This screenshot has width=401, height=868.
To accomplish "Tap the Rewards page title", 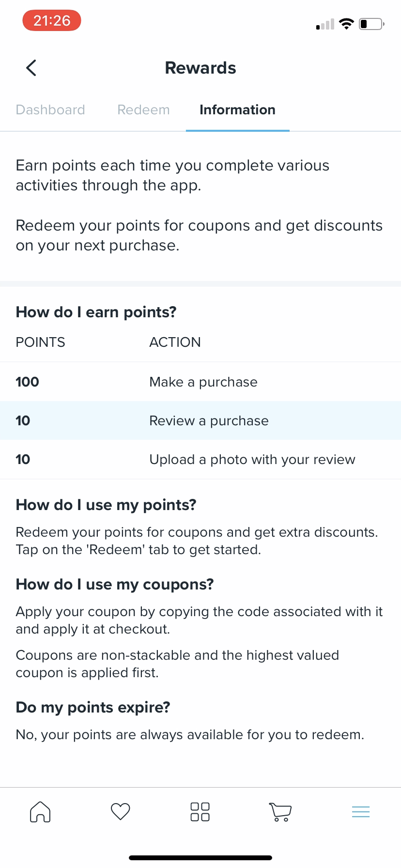I will point(200,68).
